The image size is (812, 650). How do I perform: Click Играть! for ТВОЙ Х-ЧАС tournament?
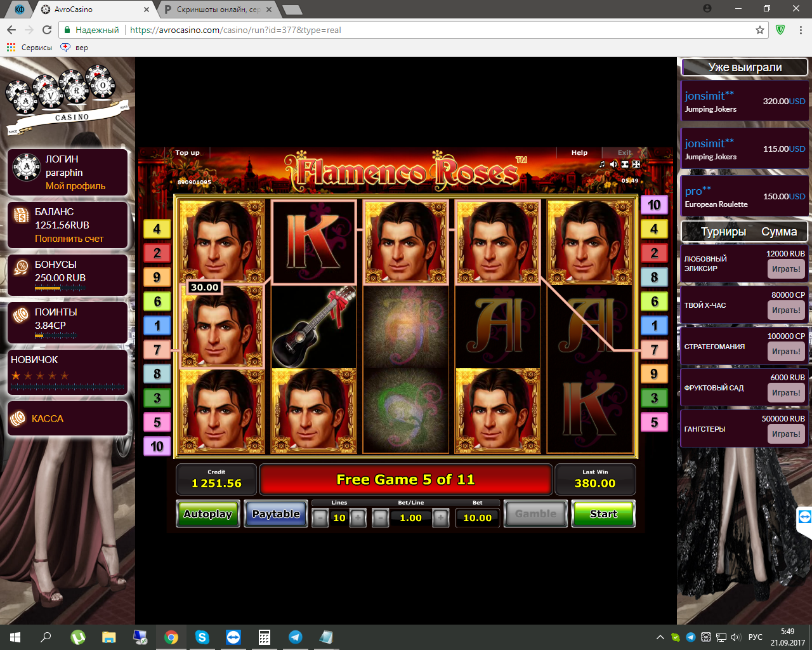pyautogui.click(x=786, y=310)
